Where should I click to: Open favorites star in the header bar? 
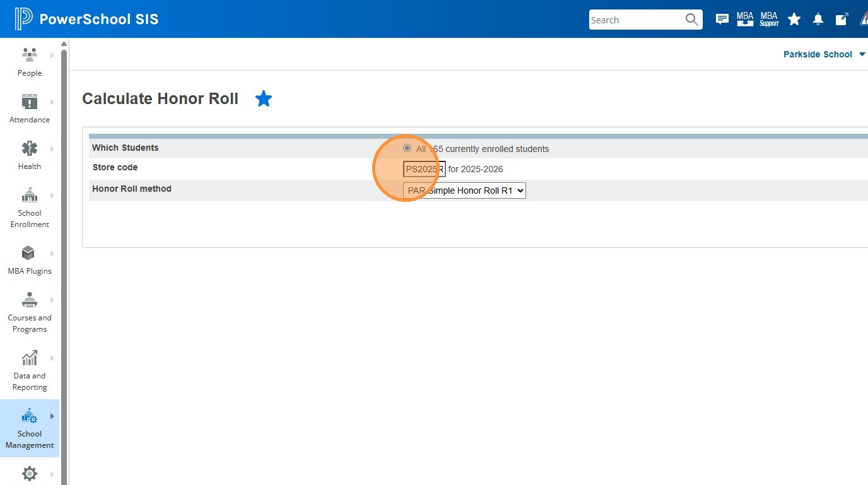(794, 20)
